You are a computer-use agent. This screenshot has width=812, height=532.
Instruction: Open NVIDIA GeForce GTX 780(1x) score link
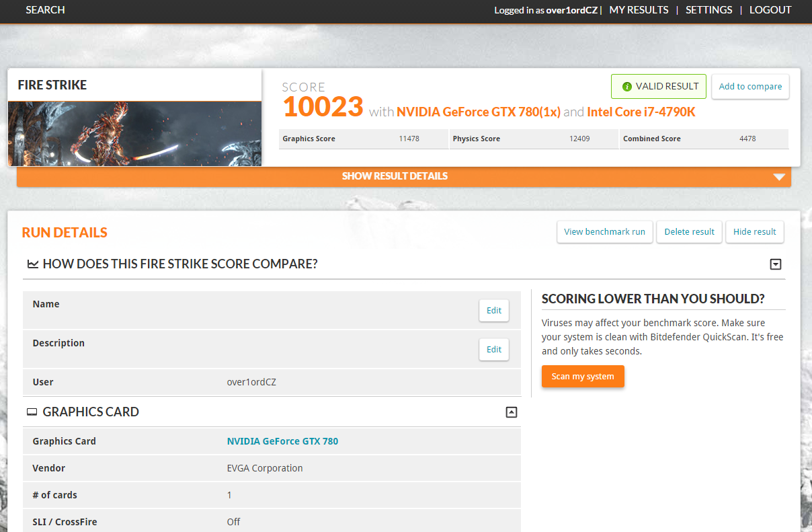click(479, 112)
